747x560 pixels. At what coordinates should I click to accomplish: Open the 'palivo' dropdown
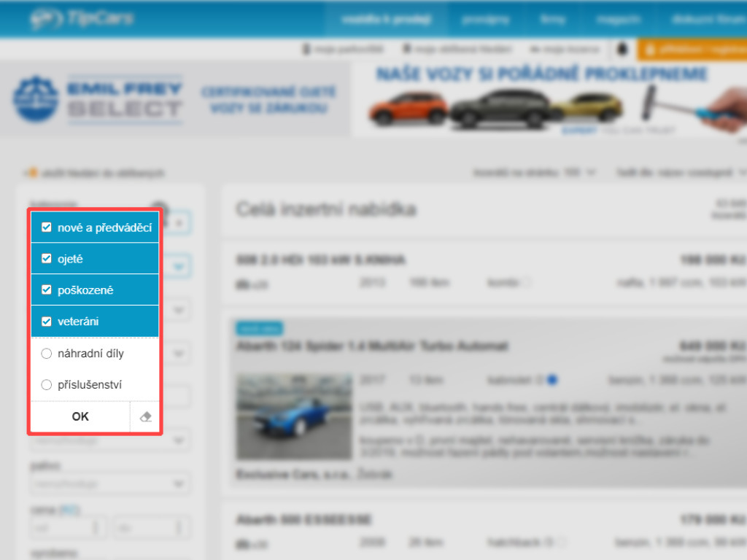109,483
